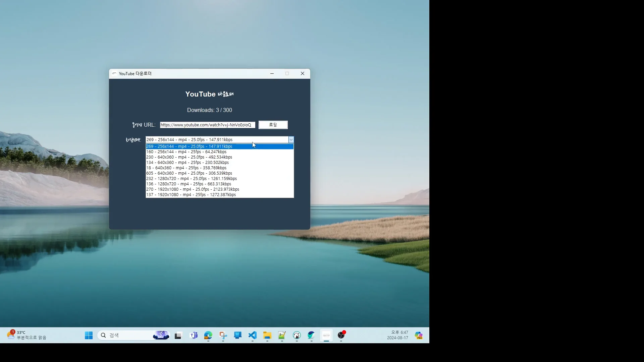Open File Explorer in the taskbar
Image resolution: width=644 pixels, height=362 pixels.
click(267, 335)
